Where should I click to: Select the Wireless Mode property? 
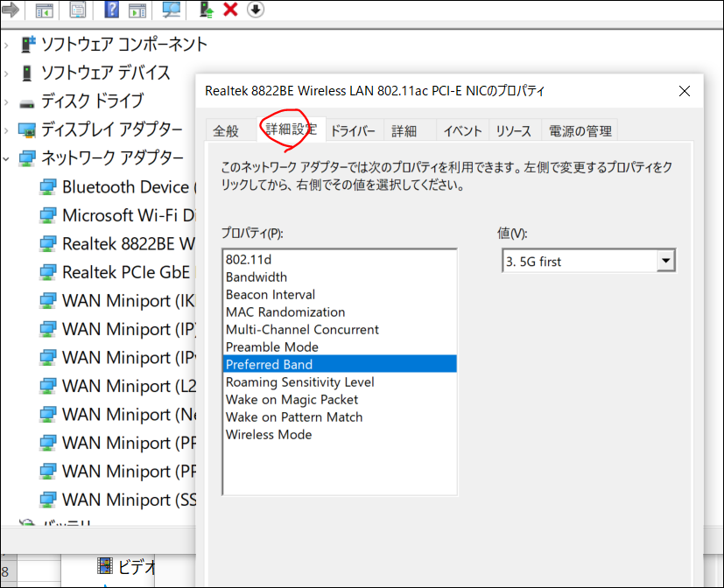[x=340, y=435]
